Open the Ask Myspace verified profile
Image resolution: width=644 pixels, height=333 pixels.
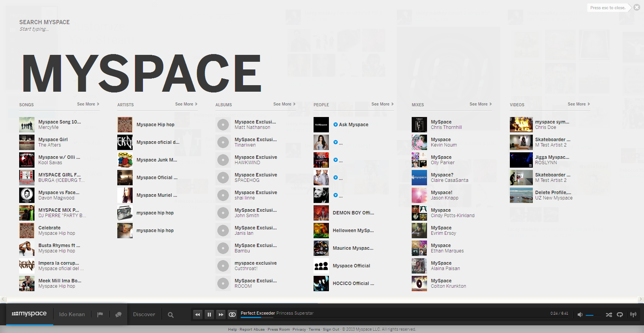click(353, 125)
